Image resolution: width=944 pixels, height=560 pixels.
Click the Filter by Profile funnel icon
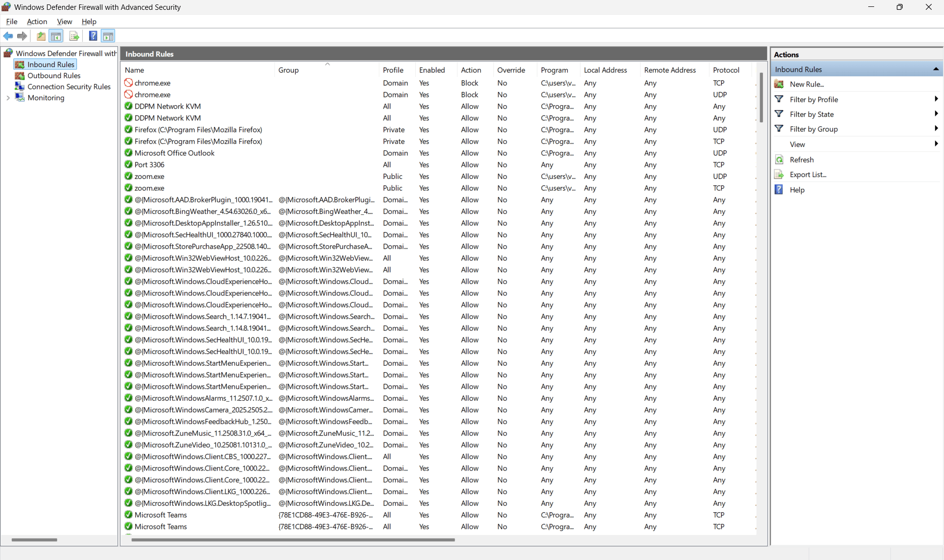(780, 99)
